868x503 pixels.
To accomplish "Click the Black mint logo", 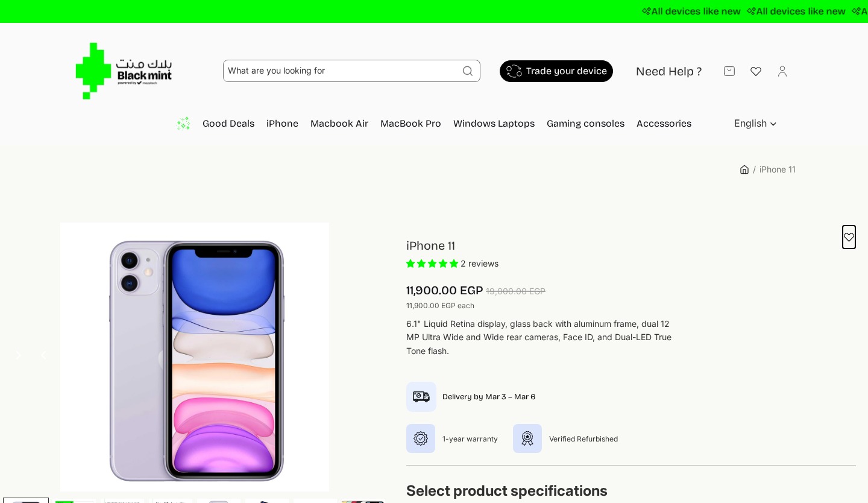I will [124, 71].
